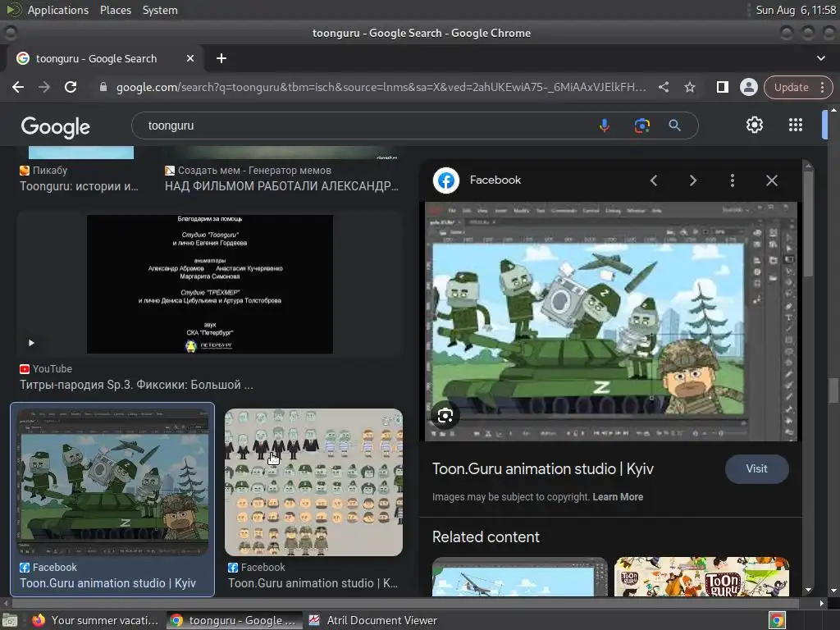Click show desktop icon in taskbar
Viewport: 840px width, 630px height.
(x=10, y=621)
